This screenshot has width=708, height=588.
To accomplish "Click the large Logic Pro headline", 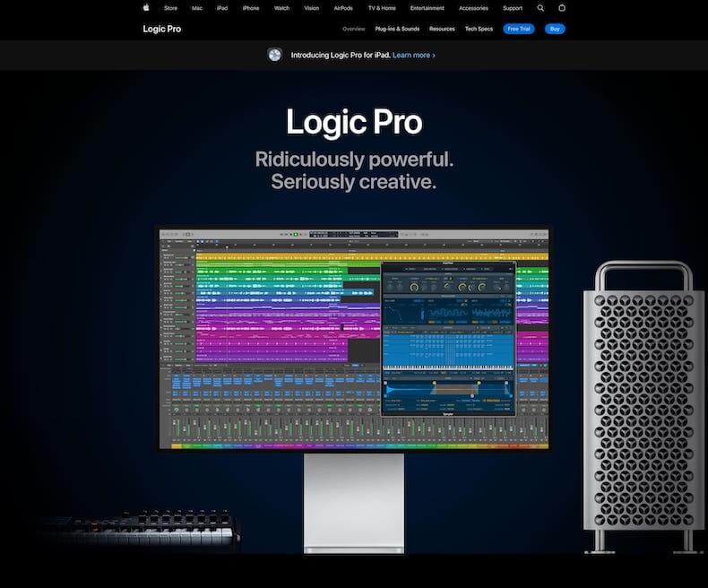I will point(355,122).
